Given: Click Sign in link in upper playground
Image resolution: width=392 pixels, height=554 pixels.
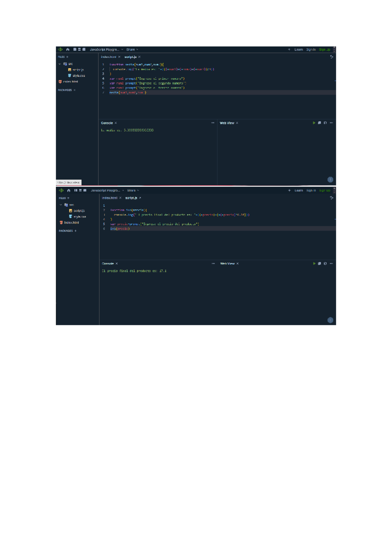Looking at the screenshot, I should (x=311, y=50).
